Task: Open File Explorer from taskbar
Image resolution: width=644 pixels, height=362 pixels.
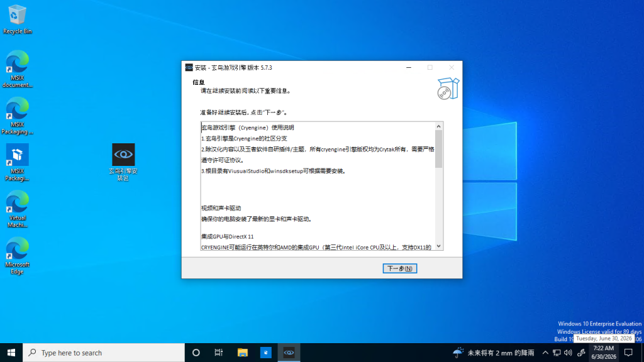Action: pyautogui.click(x=242, y=353)
